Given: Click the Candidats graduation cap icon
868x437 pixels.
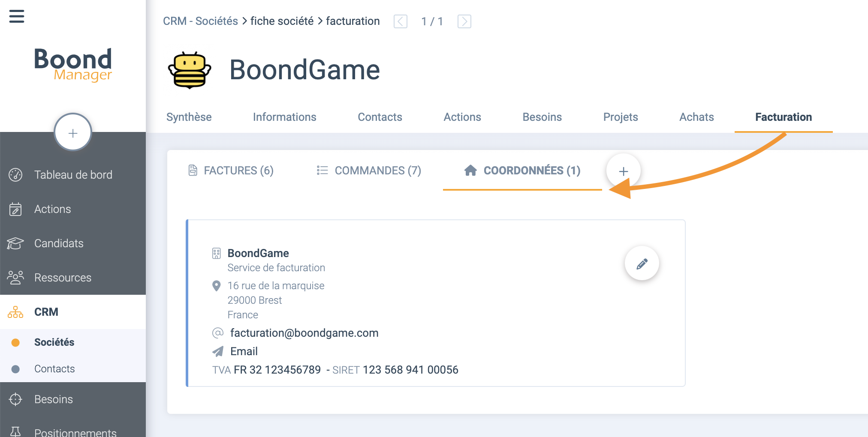Looking at the screenshot, I should 15,243.
